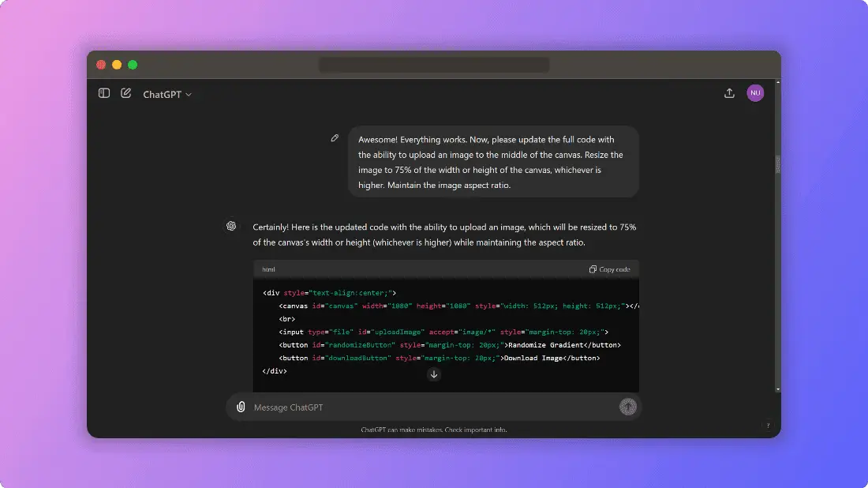Maximize the window with green button
This screenshot has height=488, width=868.
tap(133, 65)
